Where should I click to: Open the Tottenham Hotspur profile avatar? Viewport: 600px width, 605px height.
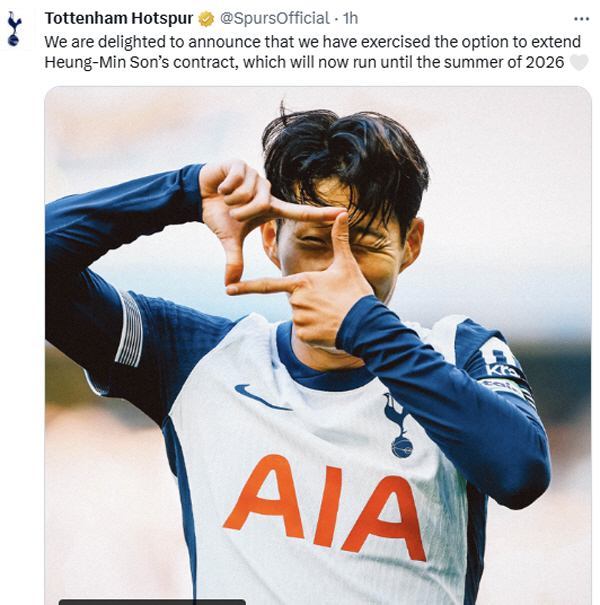(14, 29)
